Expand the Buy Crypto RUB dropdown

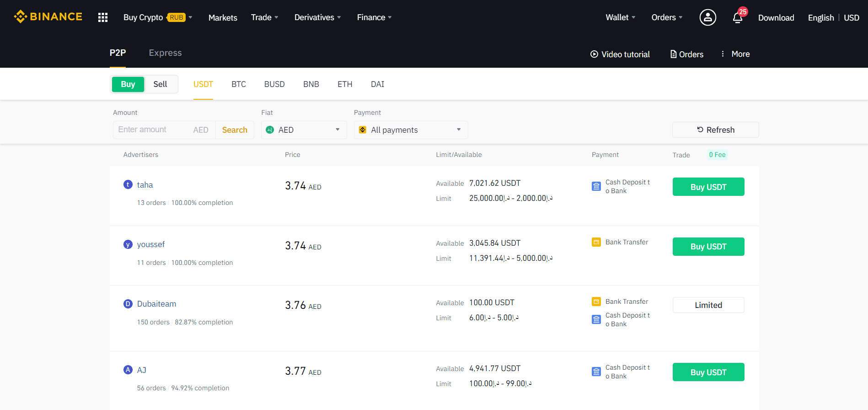coord(158,17)
